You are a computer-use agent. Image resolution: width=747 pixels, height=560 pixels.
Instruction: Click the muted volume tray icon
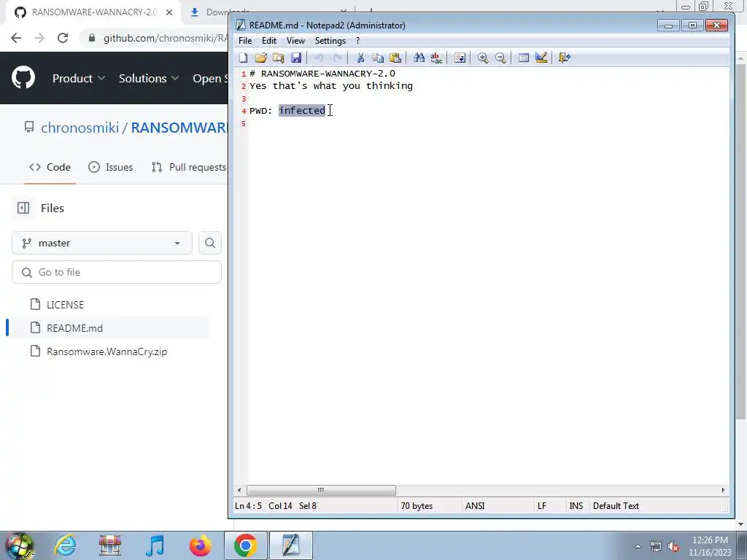click(x=673, y=546)
